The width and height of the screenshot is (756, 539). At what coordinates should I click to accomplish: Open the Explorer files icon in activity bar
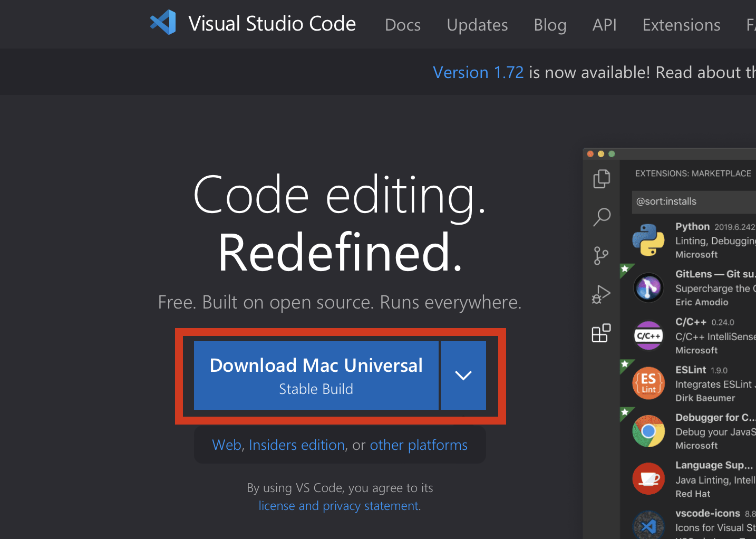pos(602,179)
